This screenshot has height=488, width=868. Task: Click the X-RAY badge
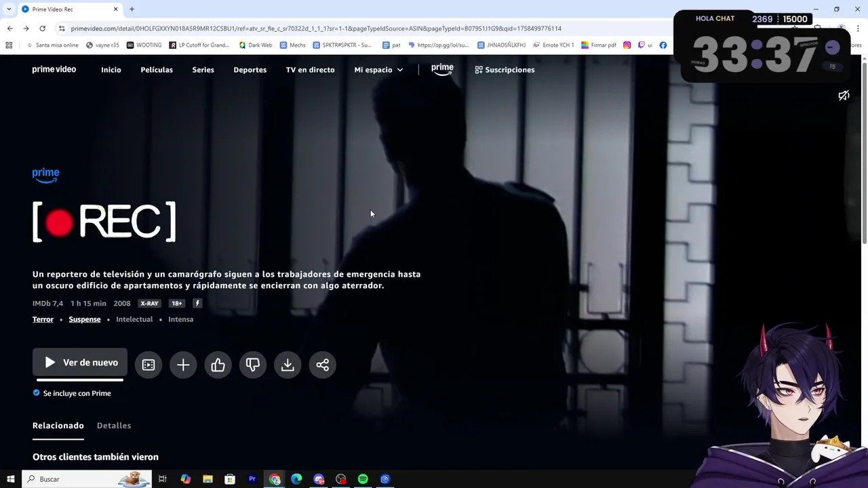point(149,304)
